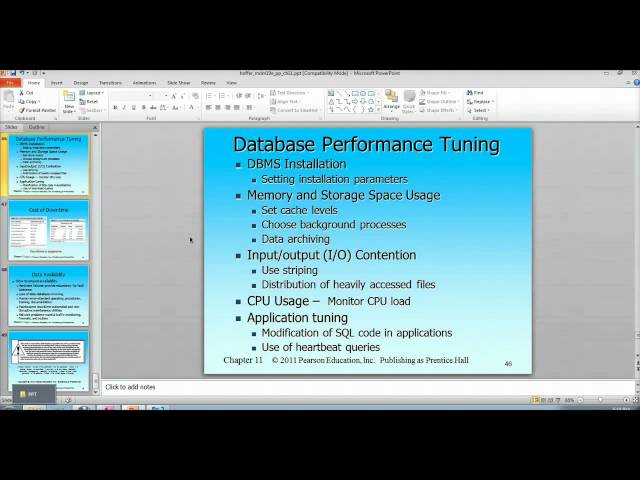Justify the text alignment
The width and height of the screenshot is (640, 480).
[x=237, y=108]
